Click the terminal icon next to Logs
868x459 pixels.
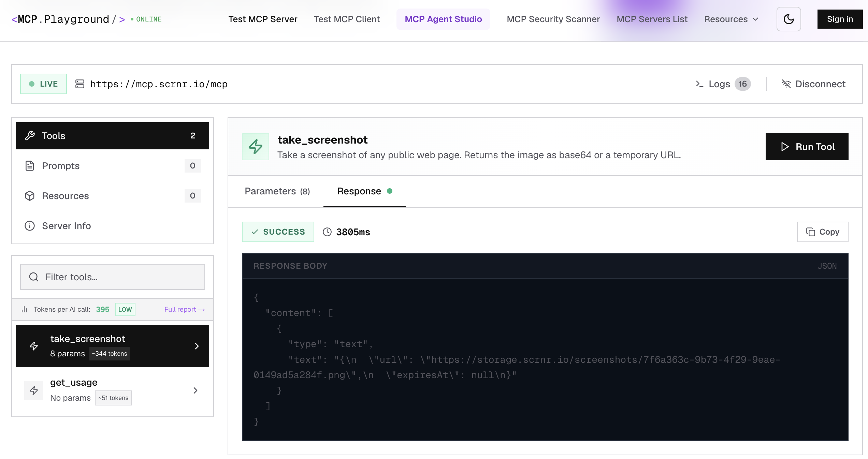[699, 84]
